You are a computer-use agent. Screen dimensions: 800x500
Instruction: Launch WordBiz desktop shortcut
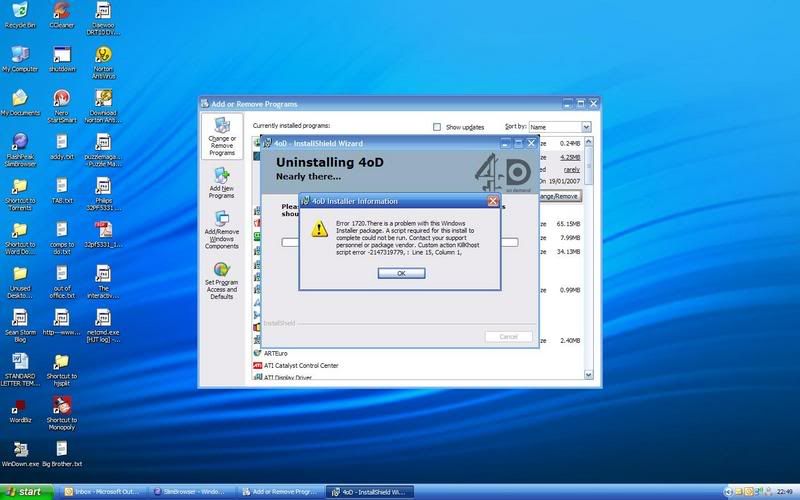(20, 410)
